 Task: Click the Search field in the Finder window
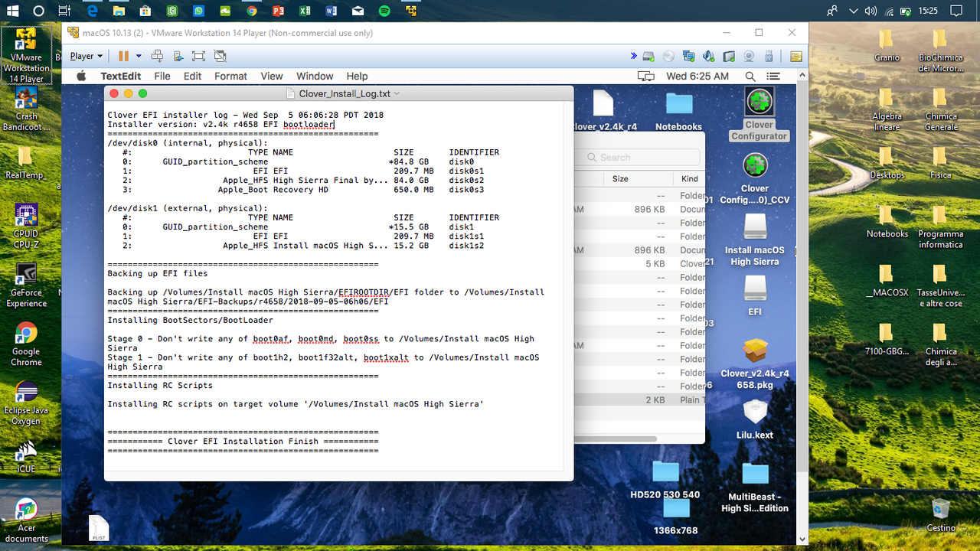642,157
